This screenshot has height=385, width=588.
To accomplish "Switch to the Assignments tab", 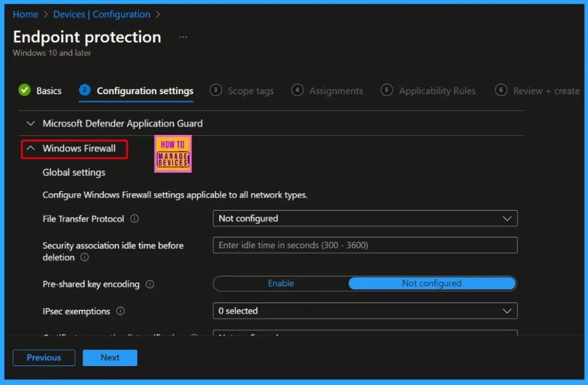I will click(x=335, y=91).
